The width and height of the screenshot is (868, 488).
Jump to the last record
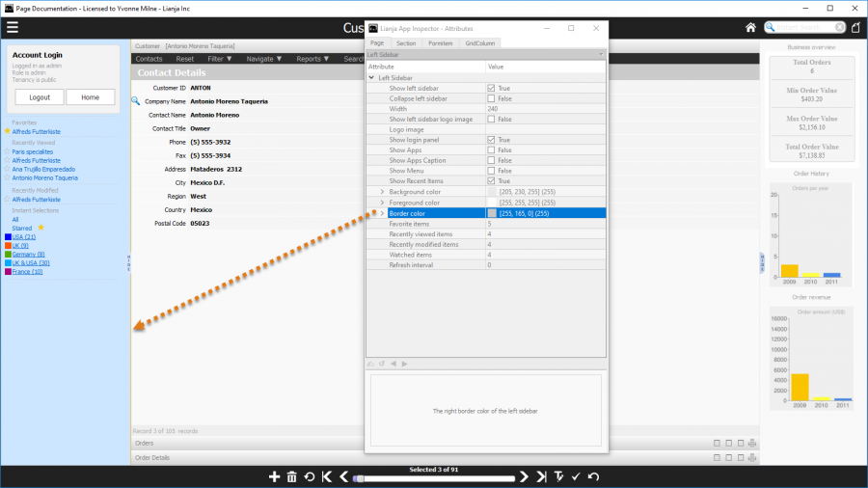[x=542, y=476]
